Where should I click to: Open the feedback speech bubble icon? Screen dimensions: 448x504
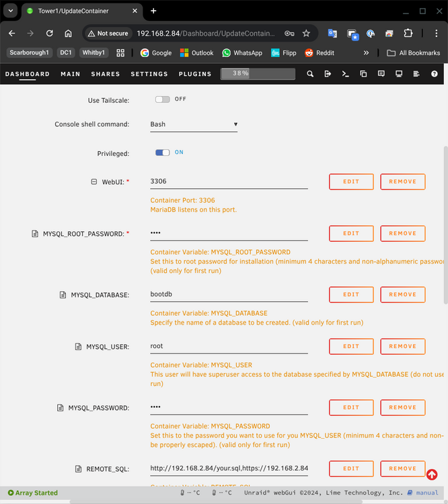point(381,74)
